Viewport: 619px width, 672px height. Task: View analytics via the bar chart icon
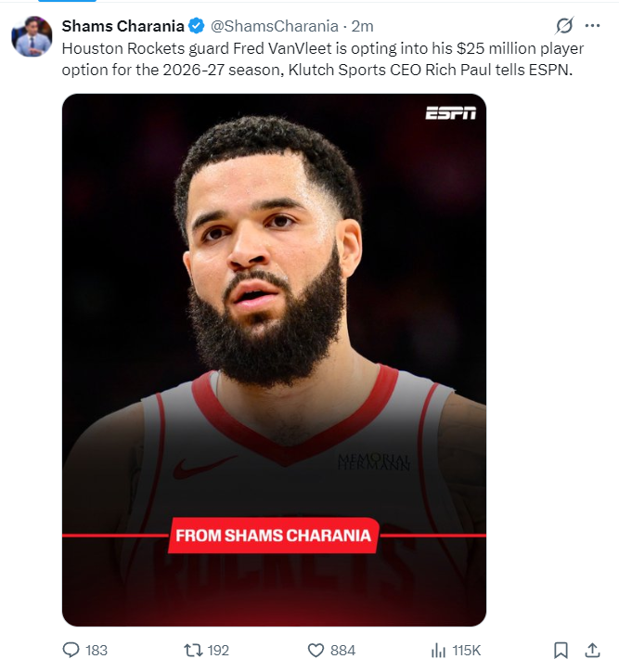coord(438,650)
